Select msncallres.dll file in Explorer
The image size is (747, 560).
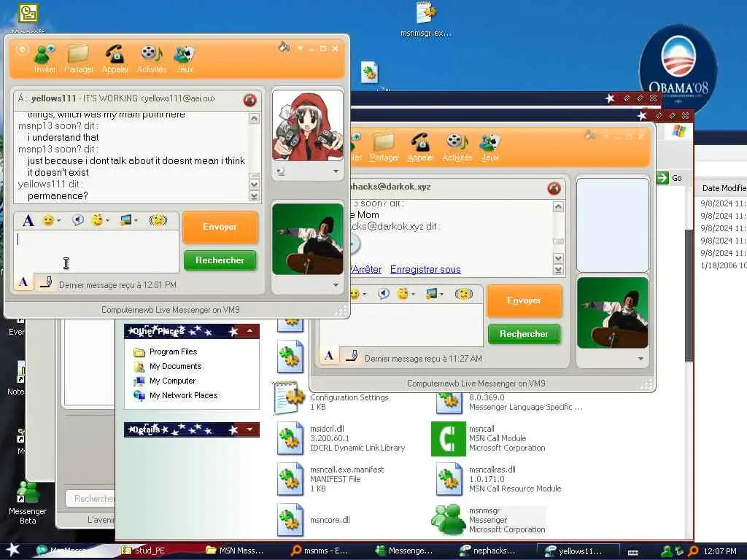click(498, 479)
